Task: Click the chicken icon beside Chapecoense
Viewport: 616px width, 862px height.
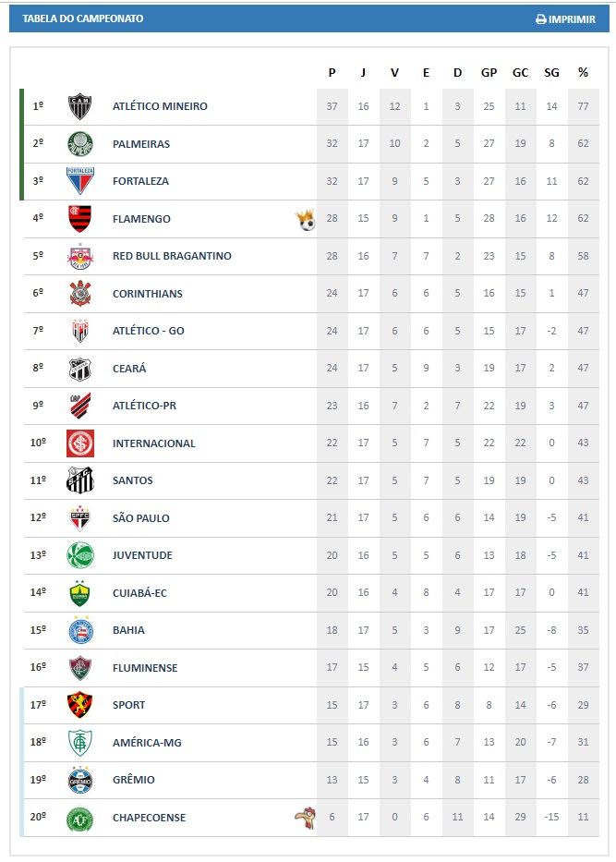Action: pos(305,818)
